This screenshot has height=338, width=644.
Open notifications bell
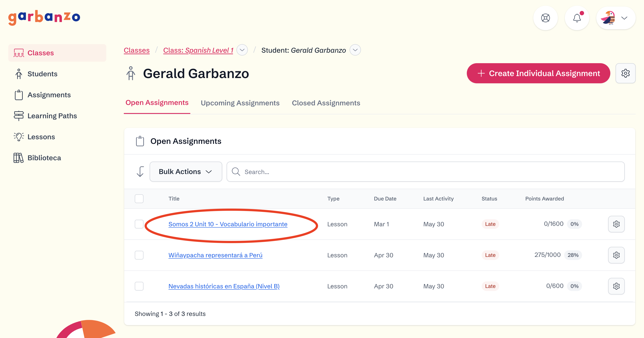pyautogui.click(x=577, y=18)
